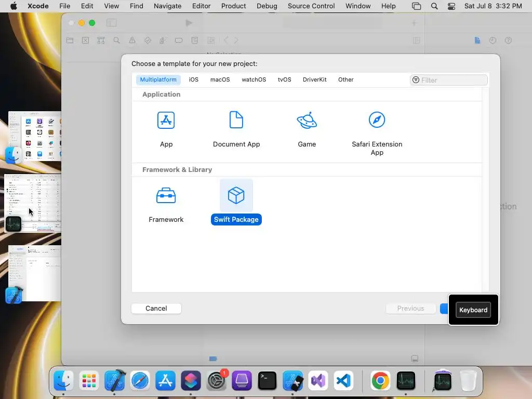532x399 pixels.
Task: Show the history inspector clock icon
Action: point(493,41)
